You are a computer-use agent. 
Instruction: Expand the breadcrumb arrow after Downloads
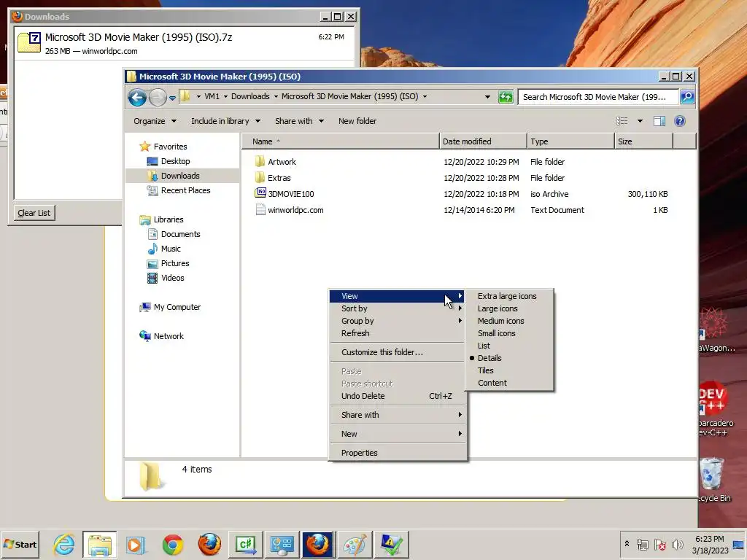(x=276, y=97)
